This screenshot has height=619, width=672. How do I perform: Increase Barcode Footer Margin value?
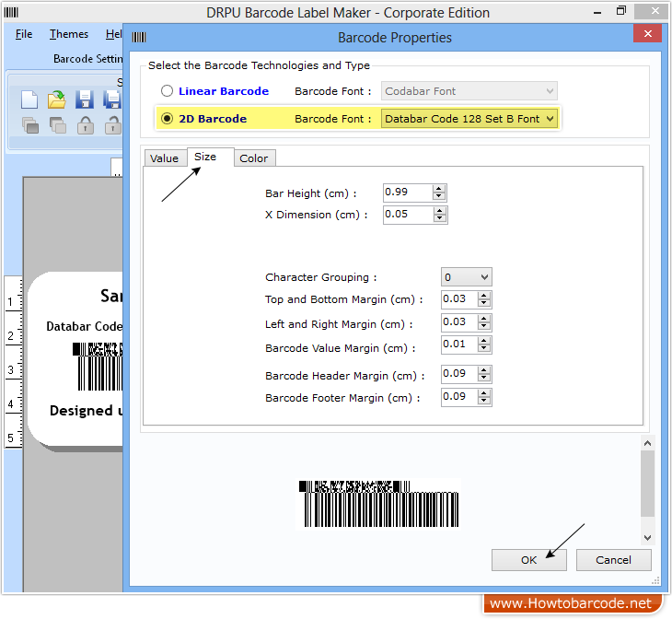pos(484,393)
